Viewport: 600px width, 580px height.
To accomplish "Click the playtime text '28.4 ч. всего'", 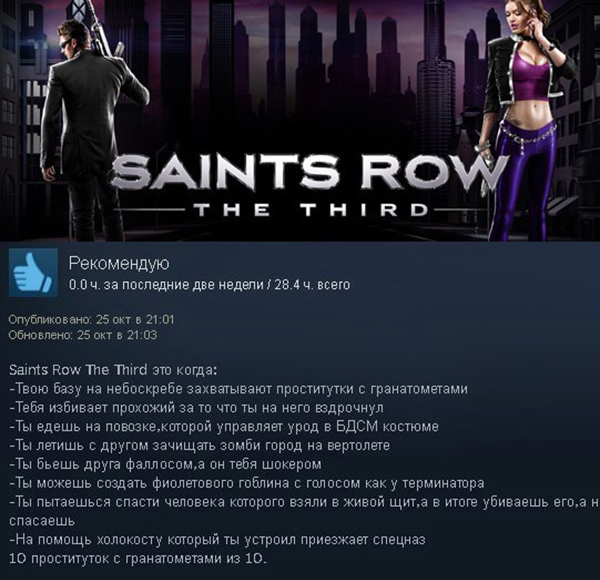I will click(312, 285).
